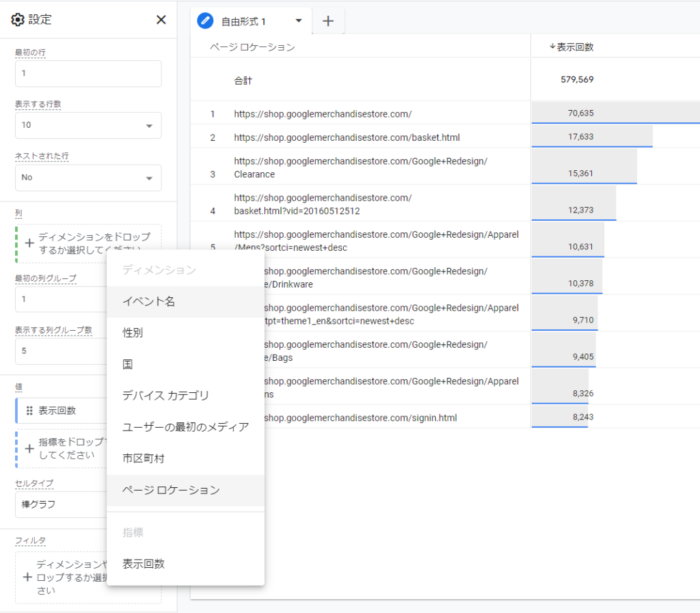Click the Mens?sortci=newest+desc URL row

[377, 241]
